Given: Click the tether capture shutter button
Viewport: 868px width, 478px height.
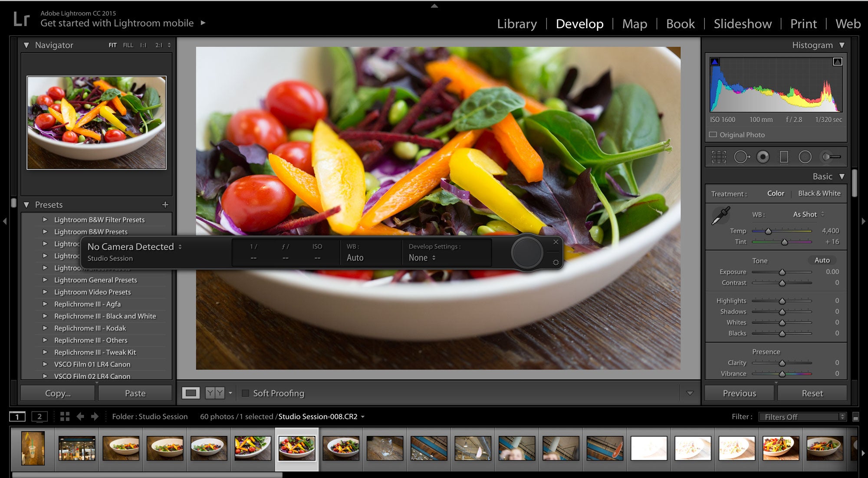Looking at the screenshot, I should [x=527, y=252].
